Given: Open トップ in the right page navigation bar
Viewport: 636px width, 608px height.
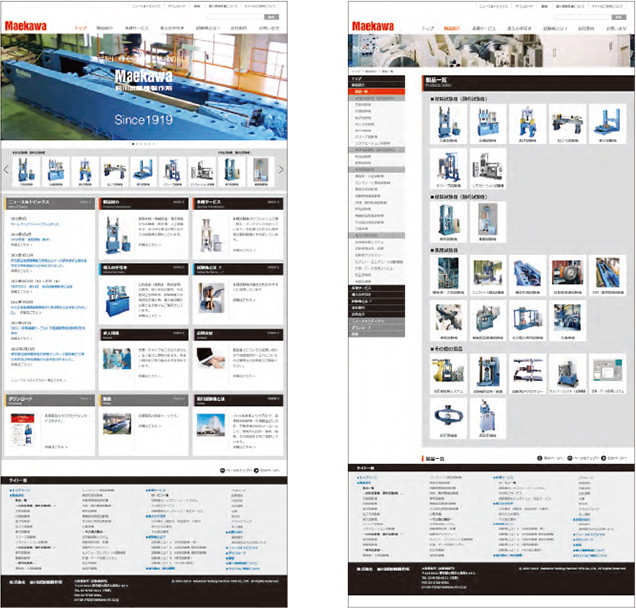Looking at the screenshot, I should point(428,28).
